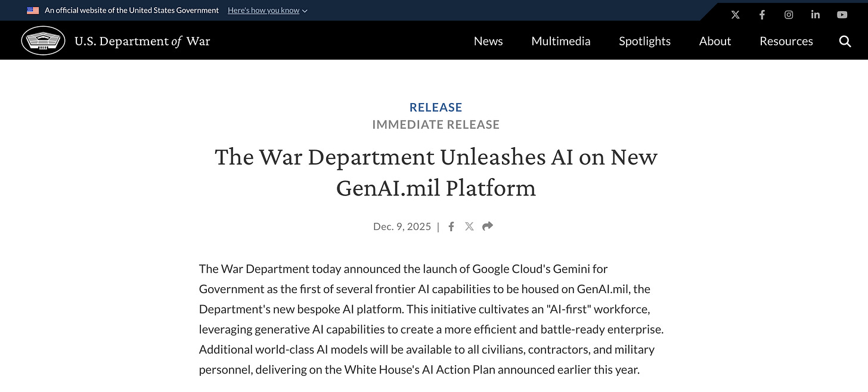Open the News menu

pos(488,41)
